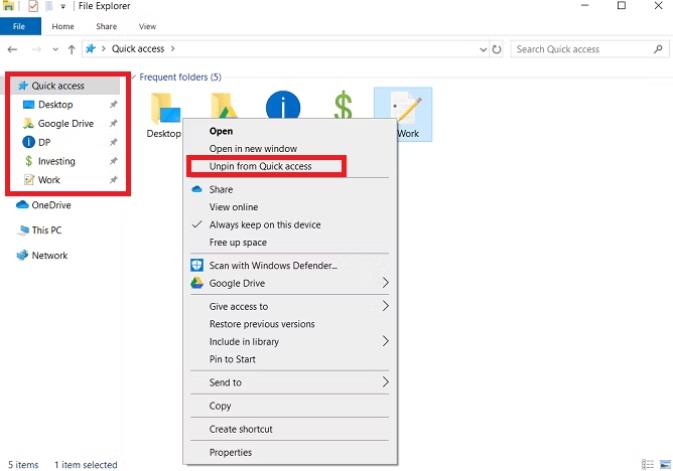
Task: Switch to large icons view in status bar
Action: coord(664,464)
